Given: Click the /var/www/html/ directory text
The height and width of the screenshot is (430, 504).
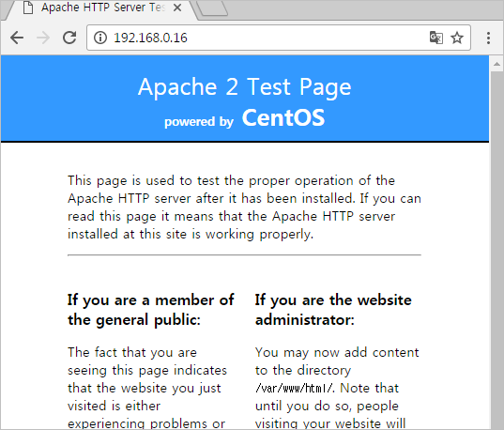Looking at the screenshot, I should pos(295,388).
